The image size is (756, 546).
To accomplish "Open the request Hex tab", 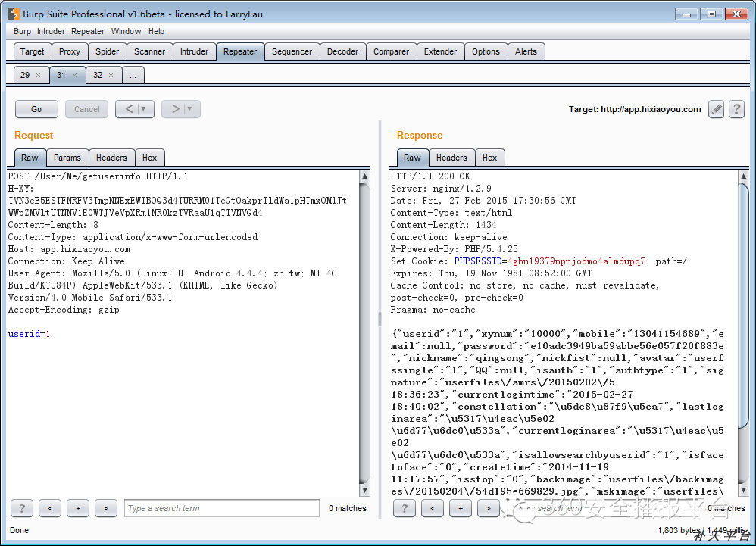I will point(149,158).
